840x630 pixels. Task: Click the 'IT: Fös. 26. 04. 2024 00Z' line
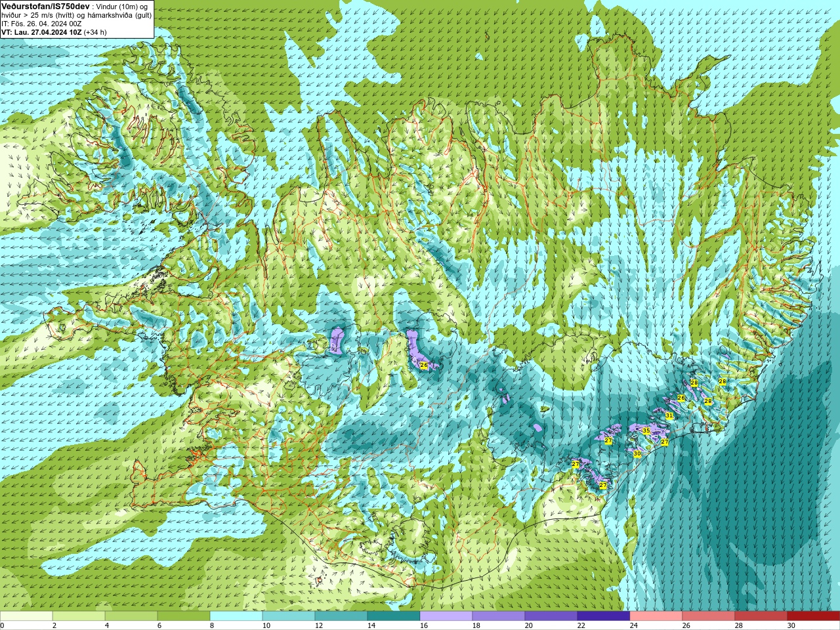pyautogui.click(x=41, y=24)
